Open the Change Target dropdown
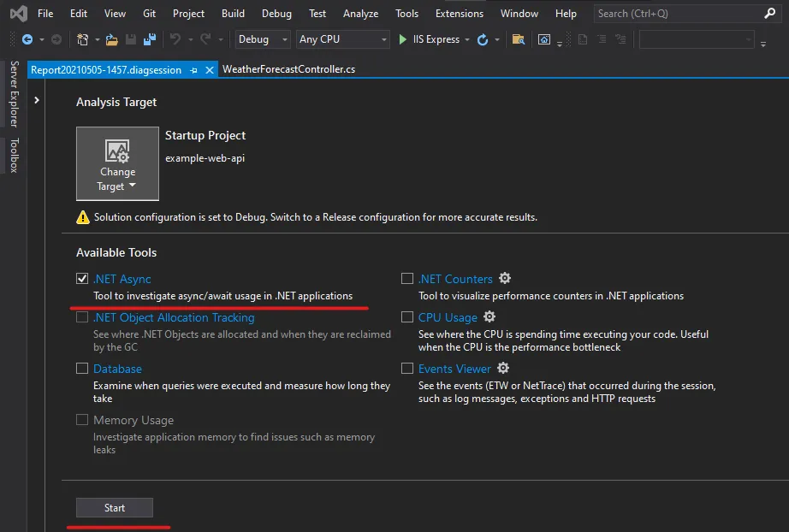The height and width of the screenshot is (532, 789). (x=117, y=163)
